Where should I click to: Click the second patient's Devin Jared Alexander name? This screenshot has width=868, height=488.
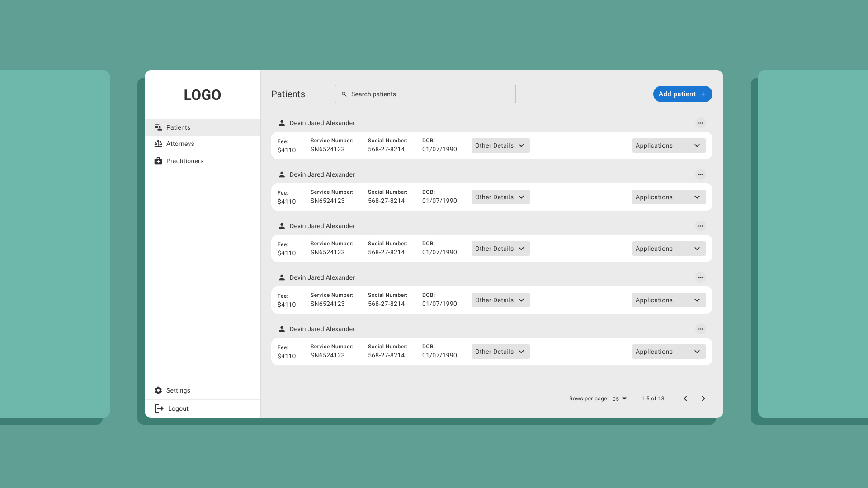click(x=322, y=174)
